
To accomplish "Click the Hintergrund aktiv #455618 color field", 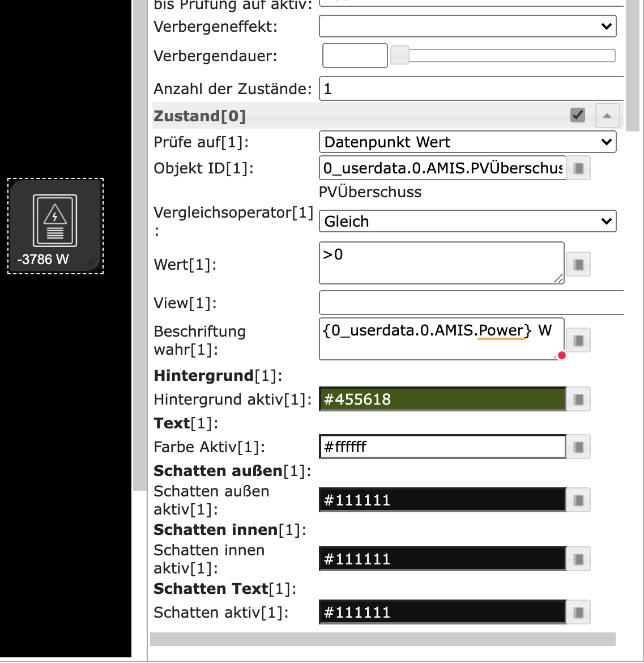I will point(442,399).
